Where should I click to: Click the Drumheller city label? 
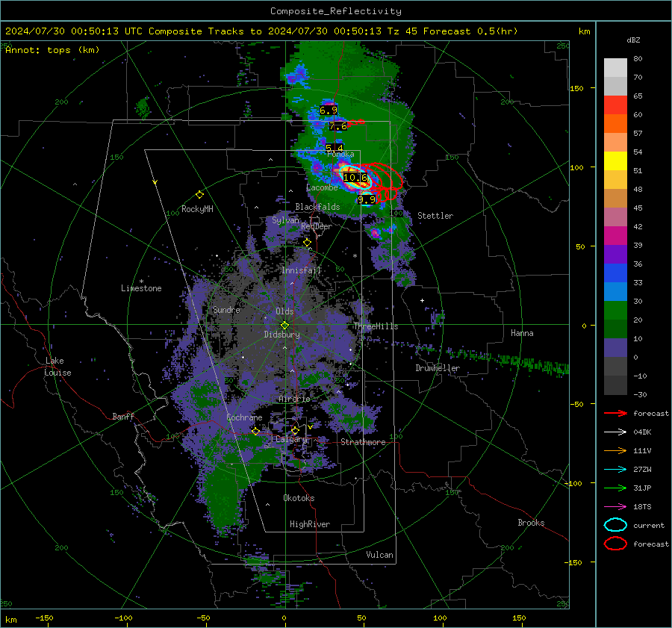(x=438, y=368)
